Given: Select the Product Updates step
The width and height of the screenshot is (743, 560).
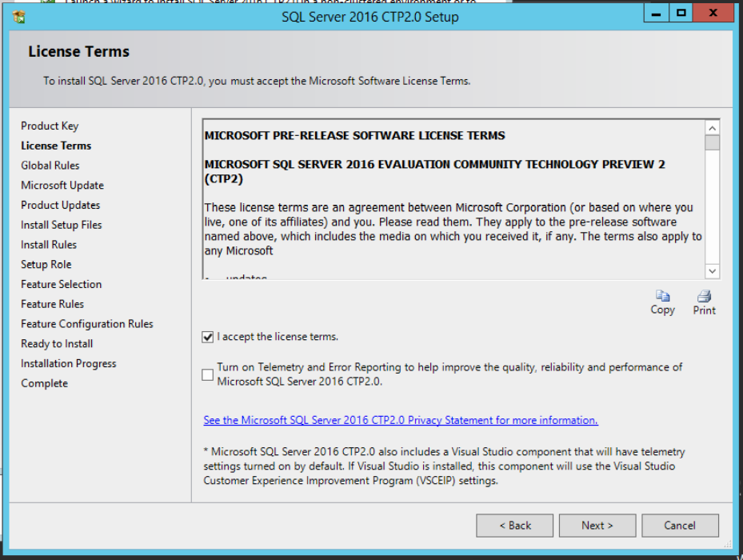Looking at the screenshot, I should pyautogui.click(x=60, y=206).
